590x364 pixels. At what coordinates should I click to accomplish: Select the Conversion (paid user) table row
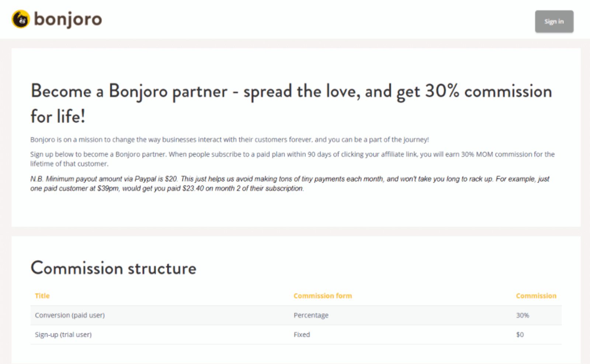point(258,315)
